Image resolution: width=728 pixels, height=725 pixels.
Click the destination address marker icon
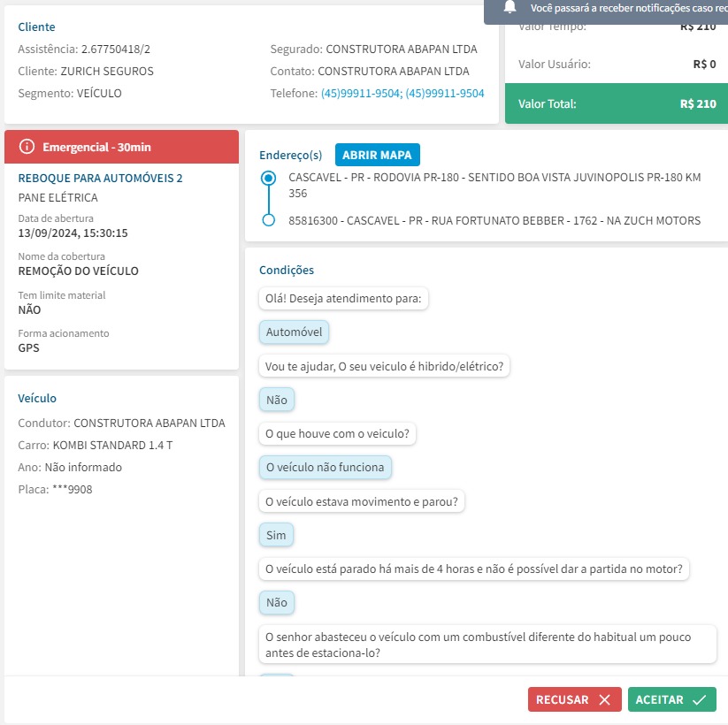[269, 220]
